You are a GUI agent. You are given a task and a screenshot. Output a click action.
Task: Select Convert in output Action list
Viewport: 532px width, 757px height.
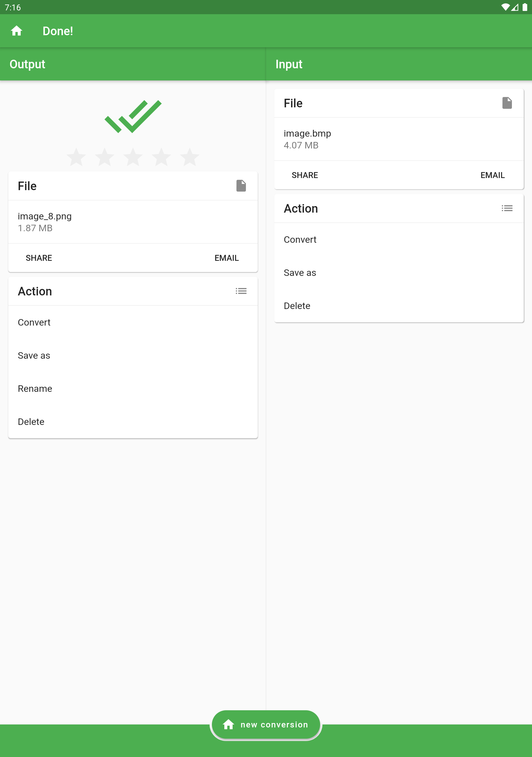tap(133, 322)
